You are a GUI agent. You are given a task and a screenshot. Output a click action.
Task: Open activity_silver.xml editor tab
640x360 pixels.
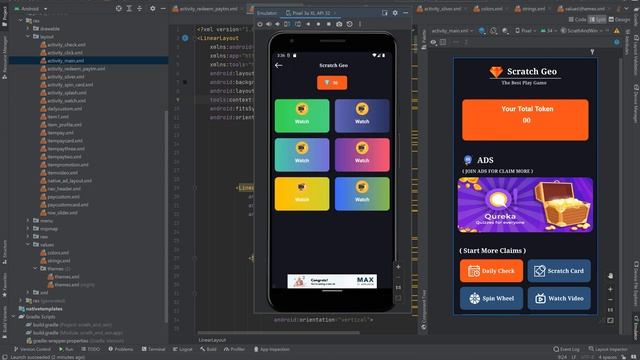[x=440, y=9]
